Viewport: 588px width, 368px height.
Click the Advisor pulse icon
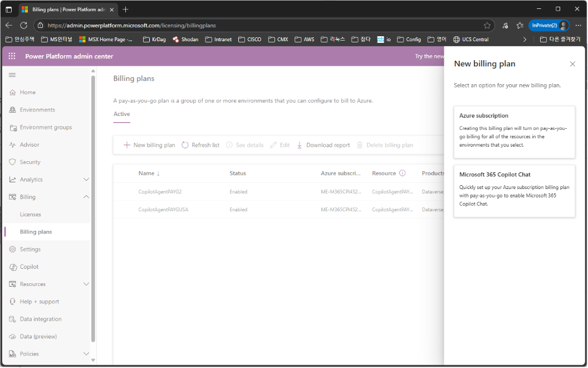(x=12, y=144)
